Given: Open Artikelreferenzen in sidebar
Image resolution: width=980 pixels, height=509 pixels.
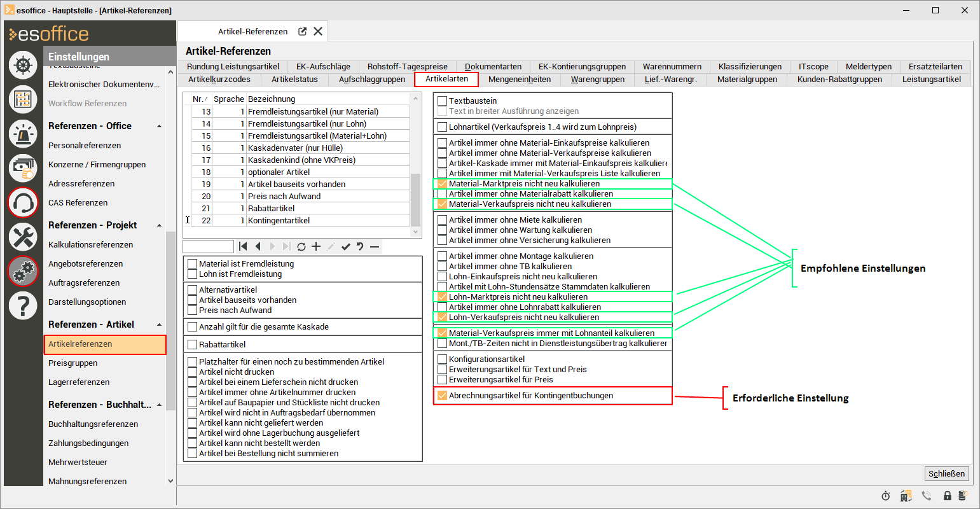Looking at the screenshot, I should click(x=105, y=344).
